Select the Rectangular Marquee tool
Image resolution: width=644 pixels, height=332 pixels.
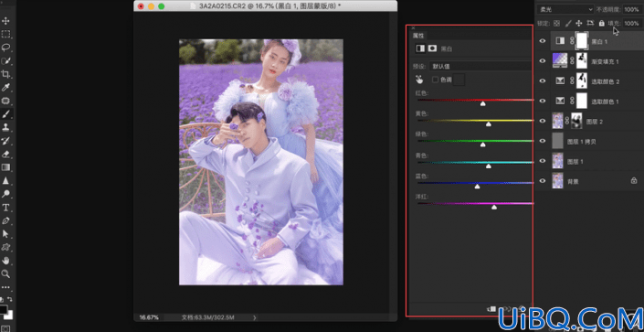[5, 34]
